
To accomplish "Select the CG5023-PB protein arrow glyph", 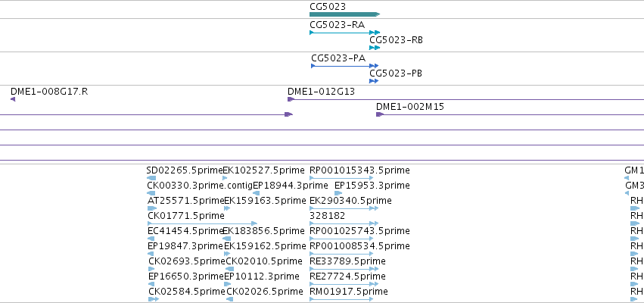I will point(374,81).
